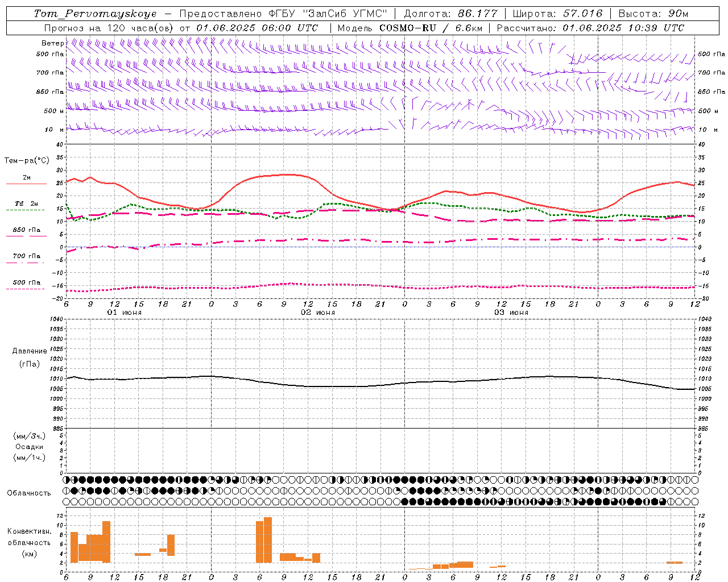This screenshot has height=582, width=728.
Task: Click the Высота: 90м value
Action: 653,14
